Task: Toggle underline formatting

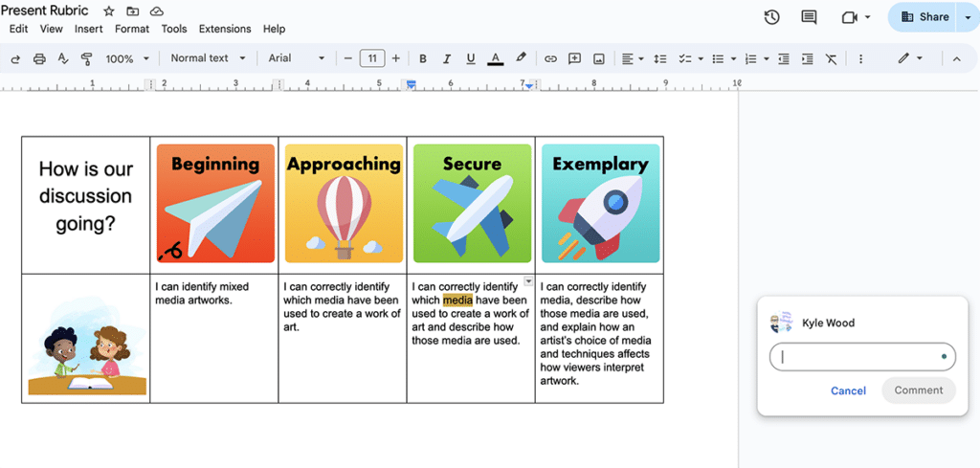Action: pyautogui.click(x=471, y=58)
